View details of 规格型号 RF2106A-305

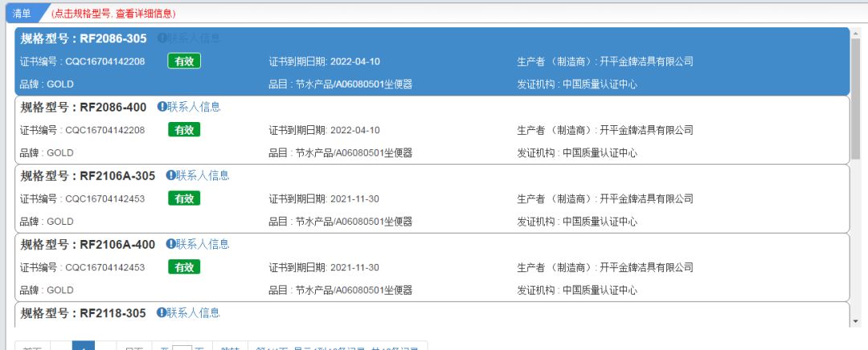88,175
